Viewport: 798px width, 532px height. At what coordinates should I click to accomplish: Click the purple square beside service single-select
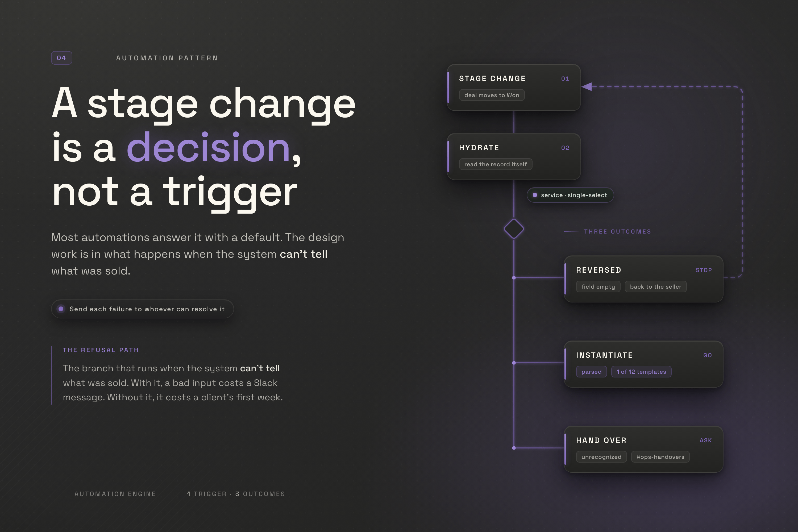[535, 195]
